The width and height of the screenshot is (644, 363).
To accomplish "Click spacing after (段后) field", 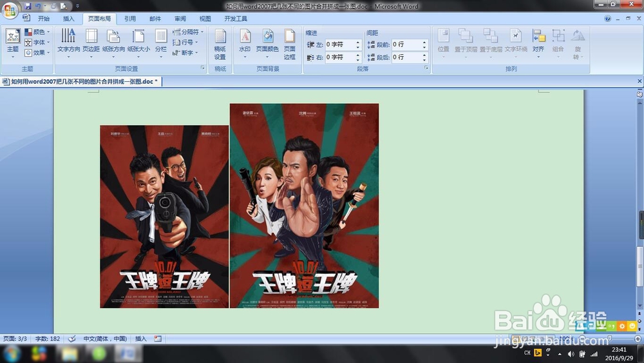I will (x=406, y=57).
